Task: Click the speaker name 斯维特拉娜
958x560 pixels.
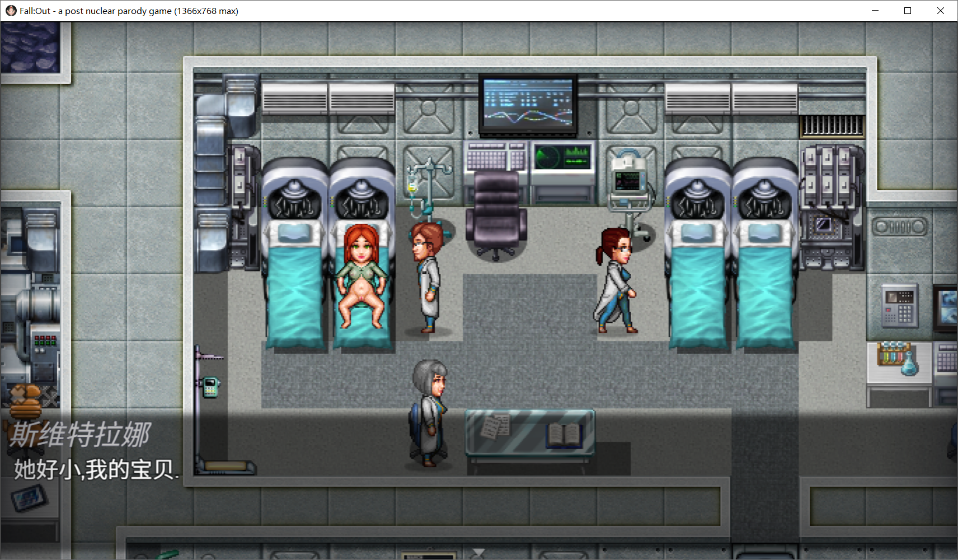Action: [80, 435]
